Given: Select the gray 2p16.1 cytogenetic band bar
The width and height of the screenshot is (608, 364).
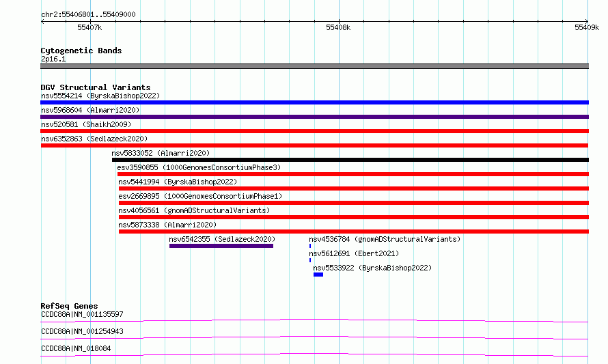Looking at the screenshot, I should tap(314, 66).
